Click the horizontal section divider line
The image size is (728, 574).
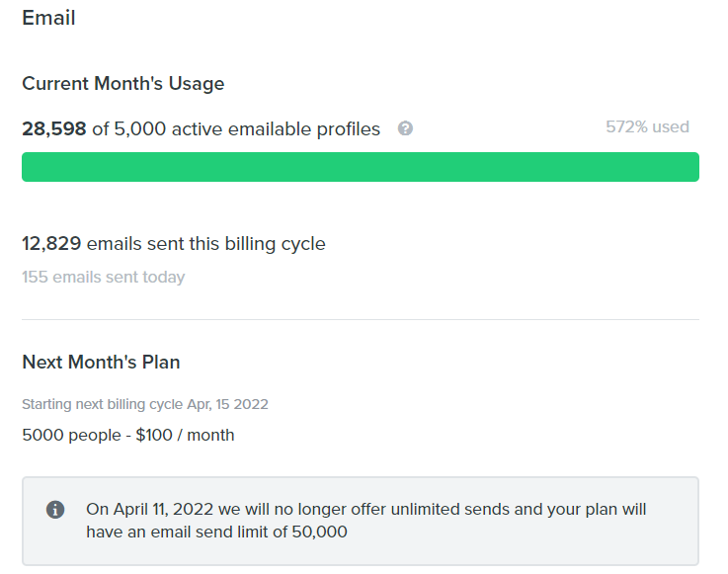click(x=361, y=319)
